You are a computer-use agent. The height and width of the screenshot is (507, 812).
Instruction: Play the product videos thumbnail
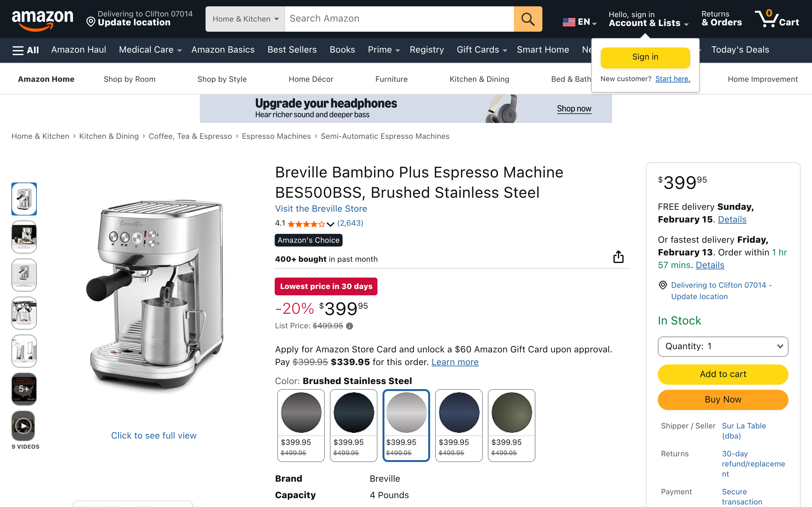click(x=23, y=426)
